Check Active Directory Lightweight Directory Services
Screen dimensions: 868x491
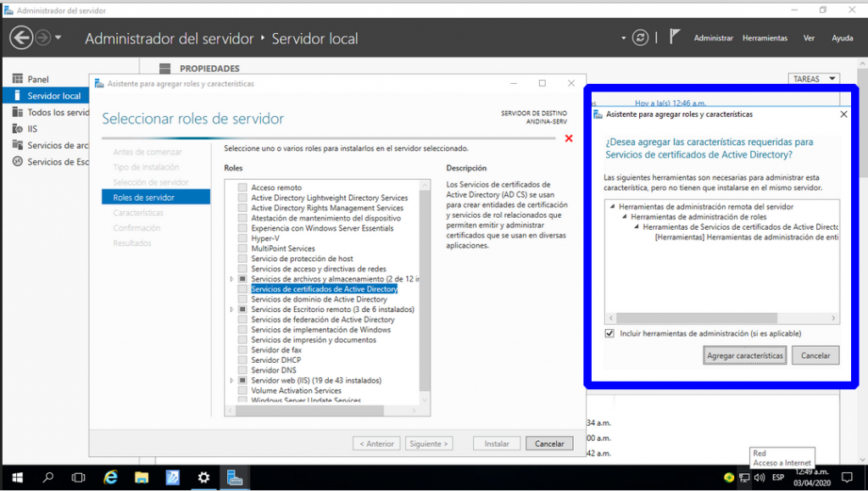pyautogui.click(x=242, y=198)
